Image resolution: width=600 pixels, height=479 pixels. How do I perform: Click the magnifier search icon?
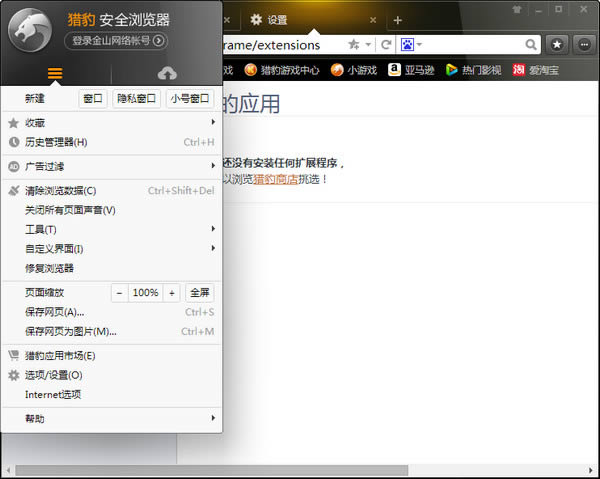click(530, 45)
